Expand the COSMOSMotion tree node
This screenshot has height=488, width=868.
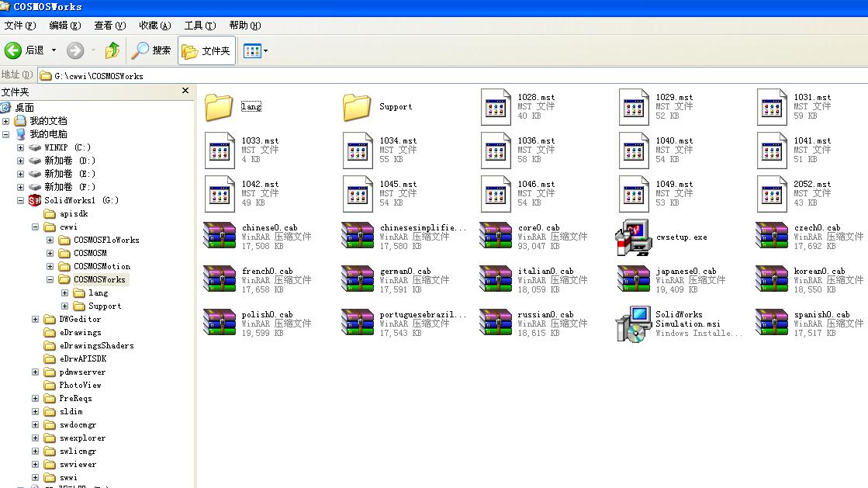coord(50,266)
